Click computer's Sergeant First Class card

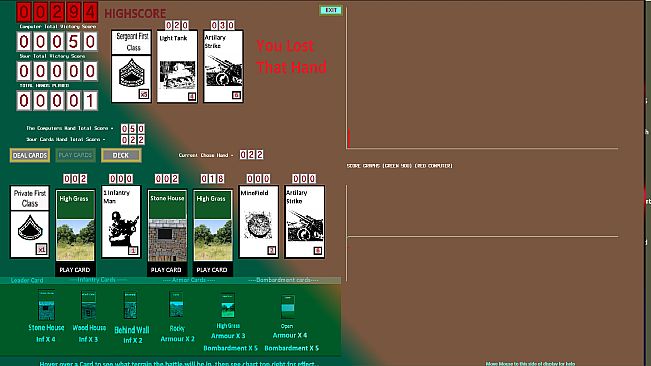pos(131,66)
